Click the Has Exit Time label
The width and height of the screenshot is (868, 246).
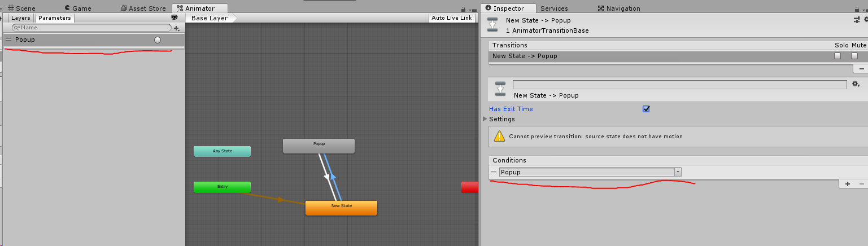(511, 109)
